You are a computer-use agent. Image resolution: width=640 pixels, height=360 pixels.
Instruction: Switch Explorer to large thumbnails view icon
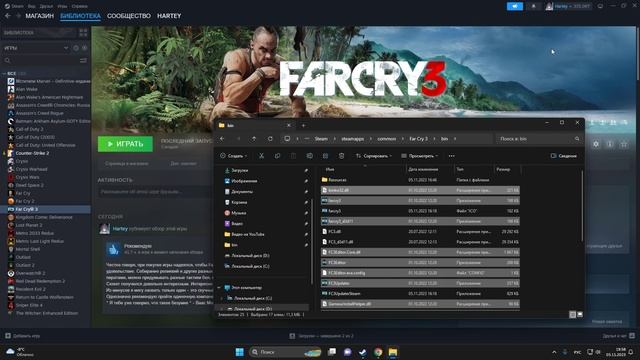pos(580,314)
